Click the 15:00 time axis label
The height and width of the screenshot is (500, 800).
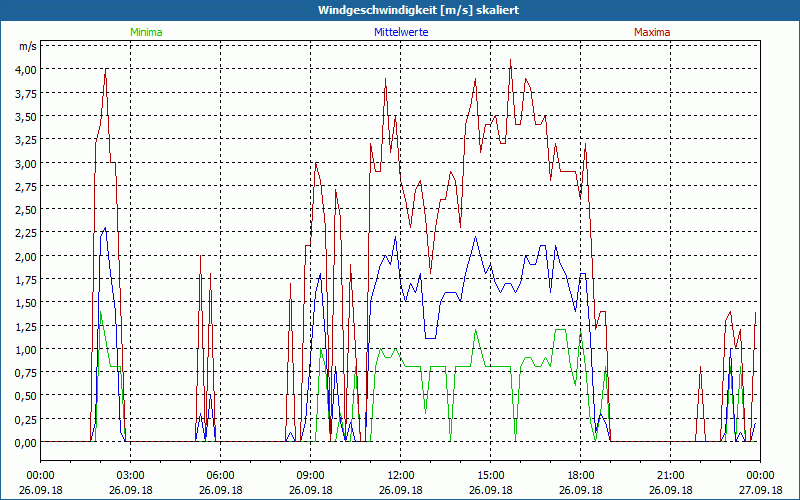point(490,476)
